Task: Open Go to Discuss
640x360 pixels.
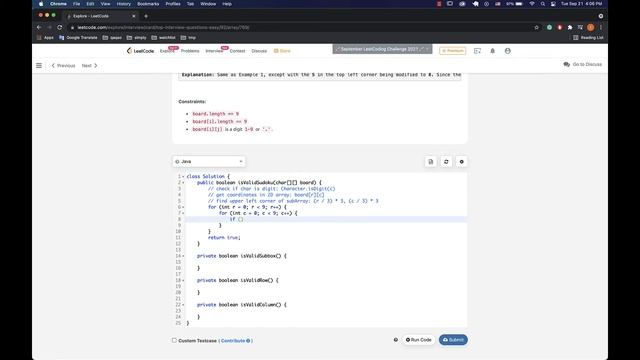Action: [x=582, y=64]
